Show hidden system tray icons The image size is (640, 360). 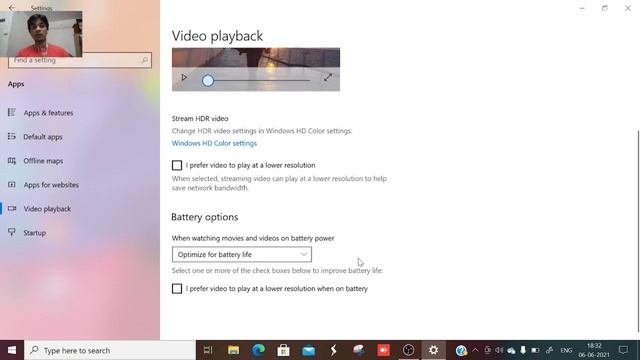coord(476,350)
